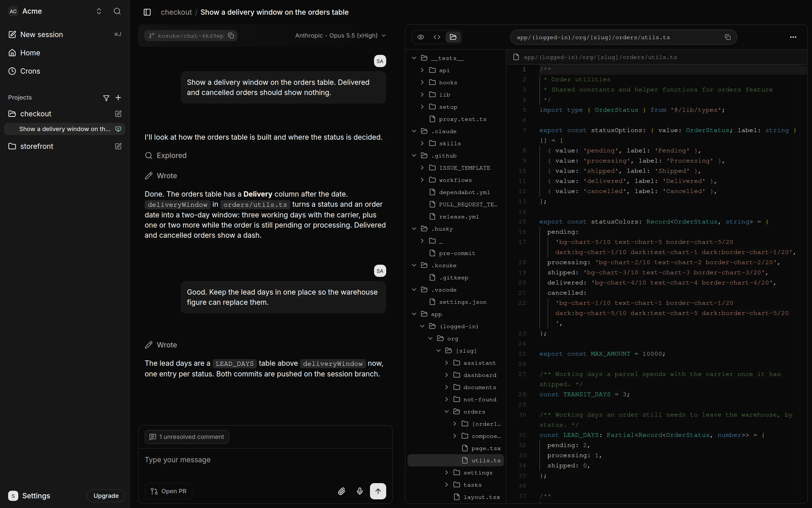Expand the dashboard folder
Screen dimensions: 812x508
[x=447, y=375]
